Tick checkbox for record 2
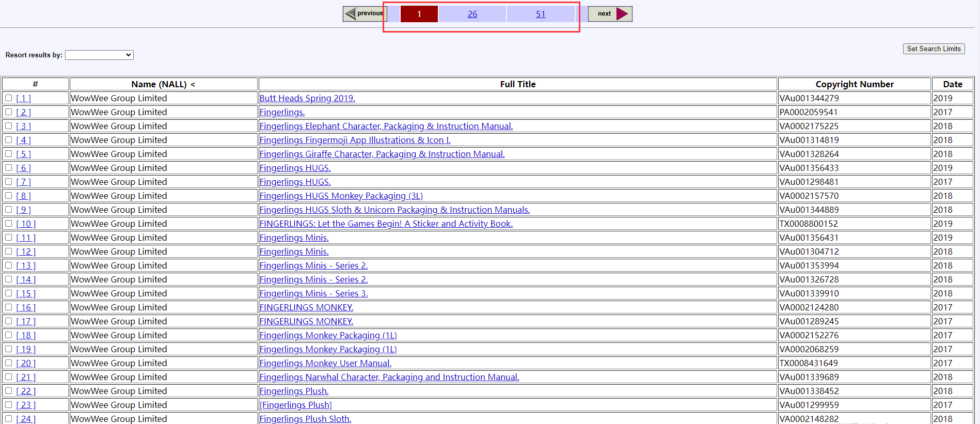This screenshot has height=424, width=980. (x=8, y=112)
